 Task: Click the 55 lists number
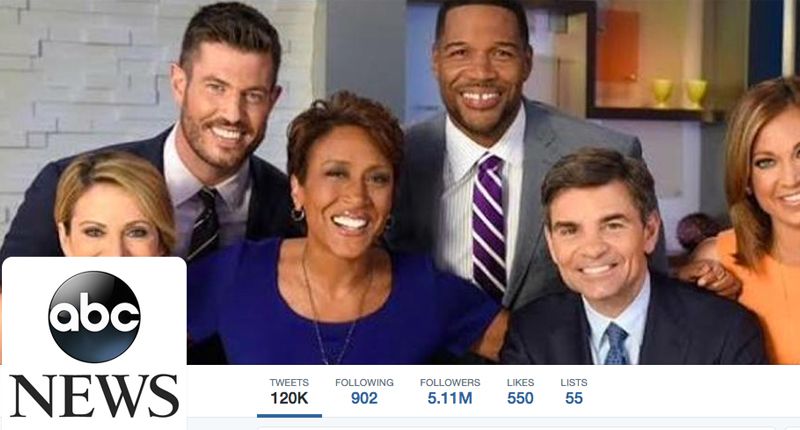574,398
